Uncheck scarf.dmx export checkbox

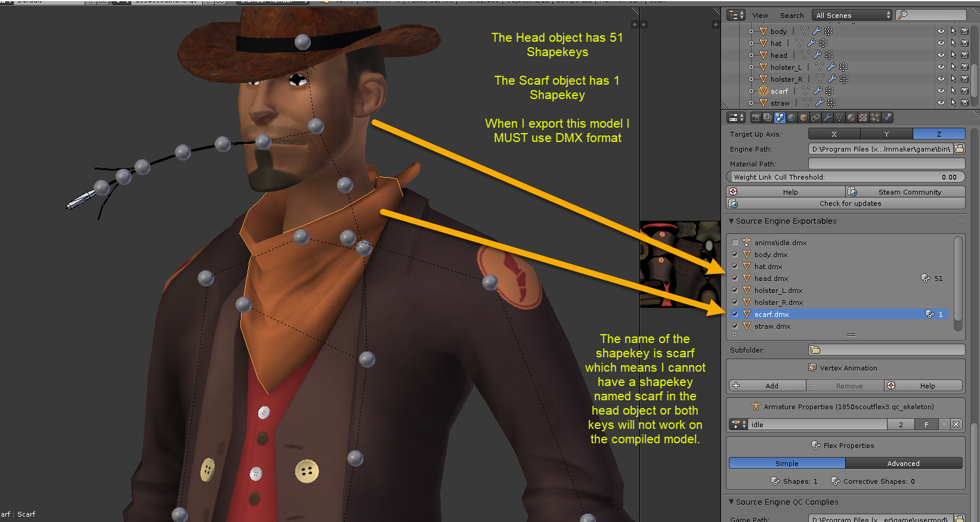(x=735, y=314)
